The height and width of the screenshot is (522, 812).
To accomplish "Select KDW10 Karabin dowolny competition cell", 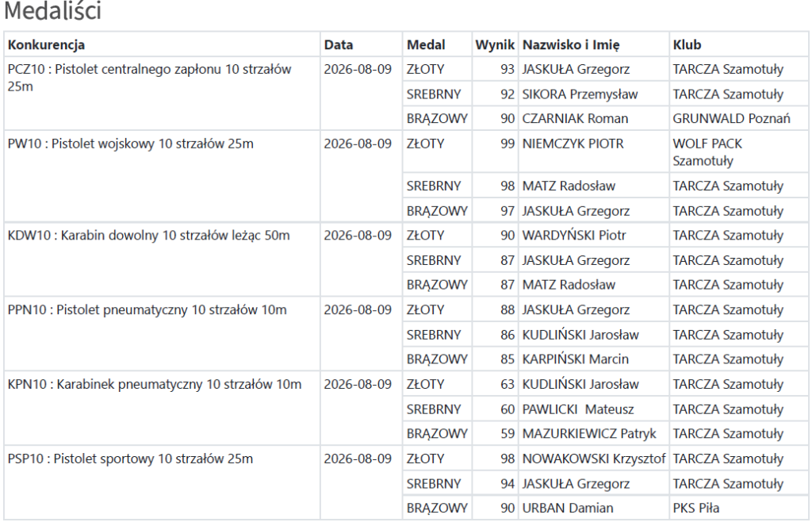I will click(162, 259).
